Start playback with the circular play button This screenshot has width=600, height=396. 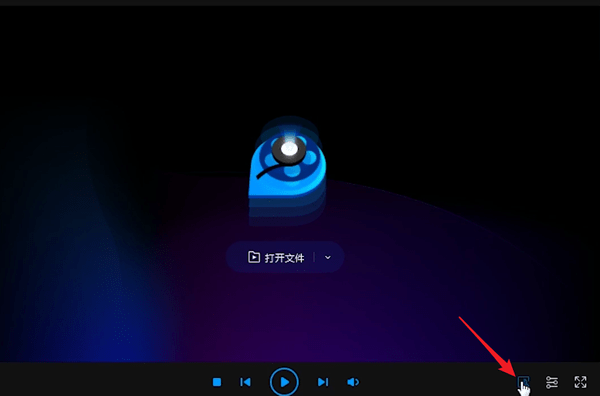[284, 382]
